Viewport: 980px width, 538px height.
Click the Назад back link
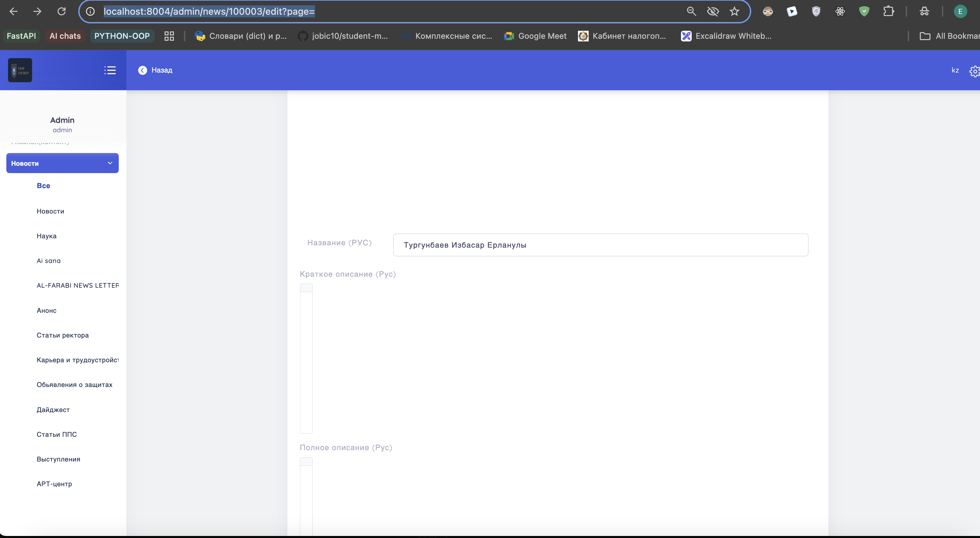(x=162, y=70)
